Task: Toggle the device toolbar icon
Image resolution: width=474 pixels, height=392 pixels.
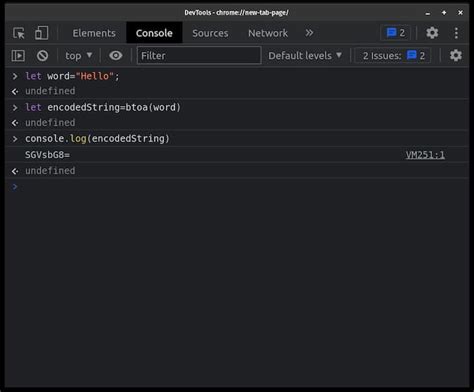Action: pos(42,33)
